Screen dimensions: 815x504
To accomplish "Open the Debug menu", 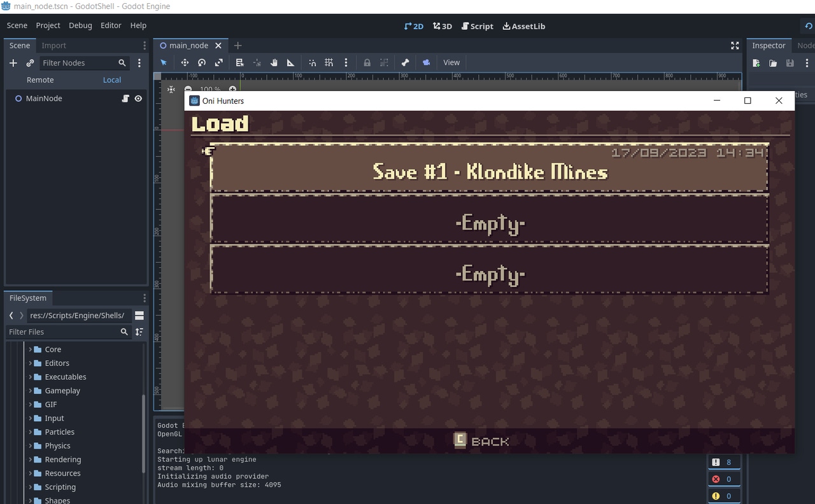I will click(80, 25).
